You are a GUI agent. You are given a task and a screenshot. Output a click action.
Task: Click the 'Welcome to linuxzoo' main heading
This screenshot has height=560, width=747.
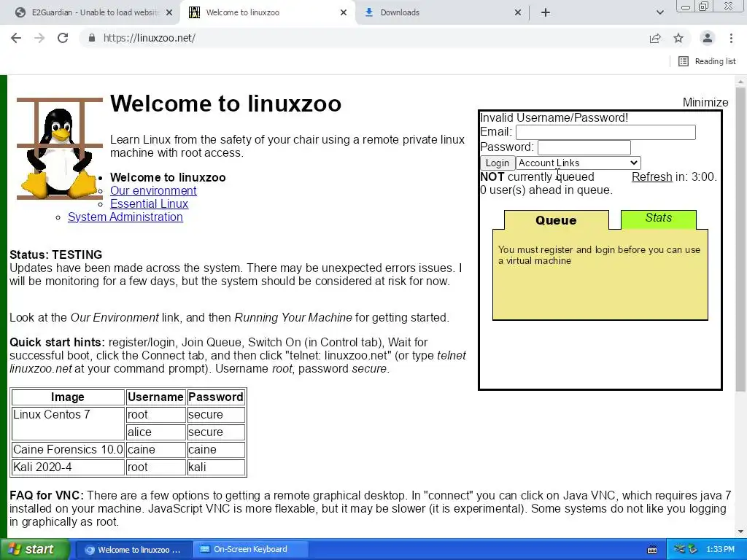click(226, 104)
